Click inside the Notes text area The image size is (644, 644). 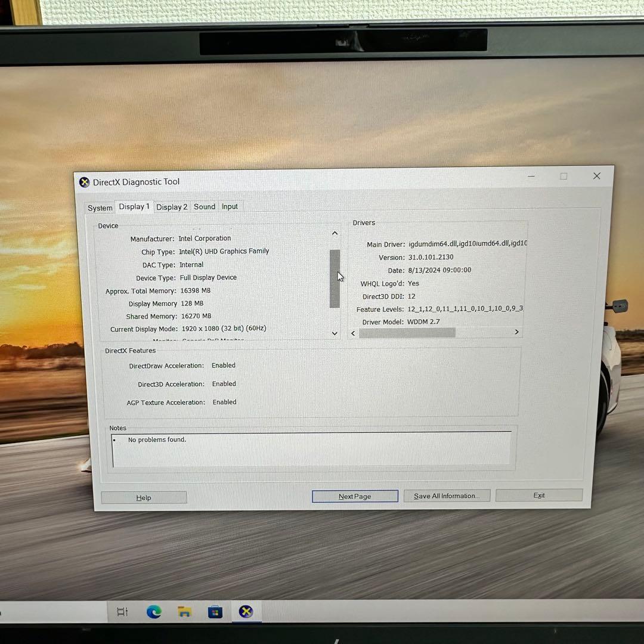tap(310, 448)
